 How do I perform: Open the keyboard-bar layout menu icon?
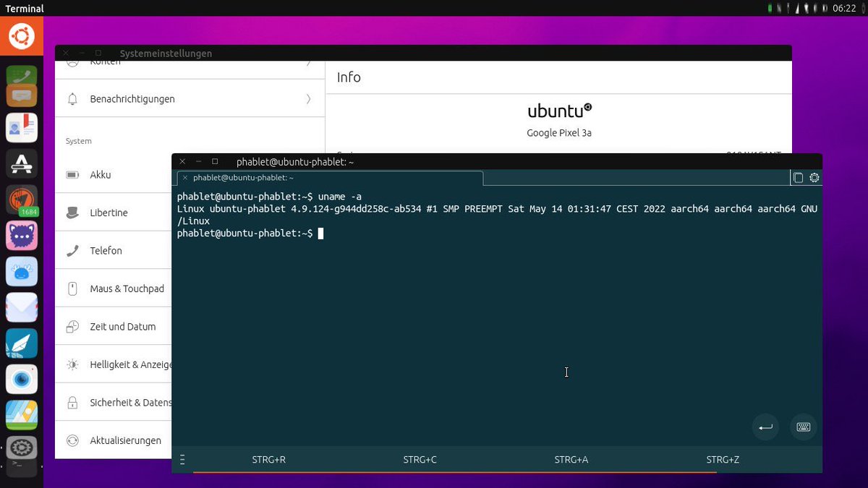tap(182, 460)
